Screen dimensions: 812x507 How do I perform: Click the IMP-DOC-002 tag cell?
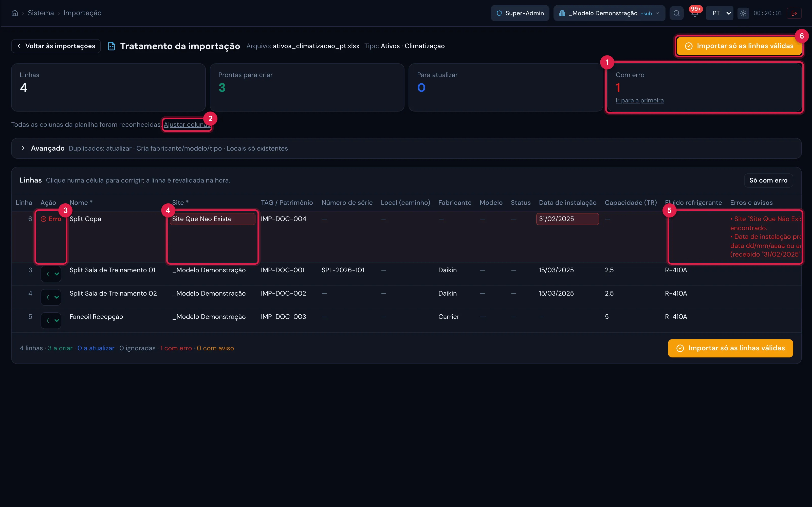[x=283, y=293]
